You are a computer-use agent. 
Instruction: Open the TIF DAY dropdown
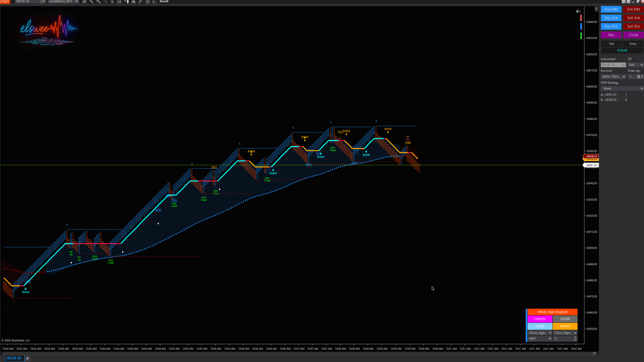[x=635, y=65]
